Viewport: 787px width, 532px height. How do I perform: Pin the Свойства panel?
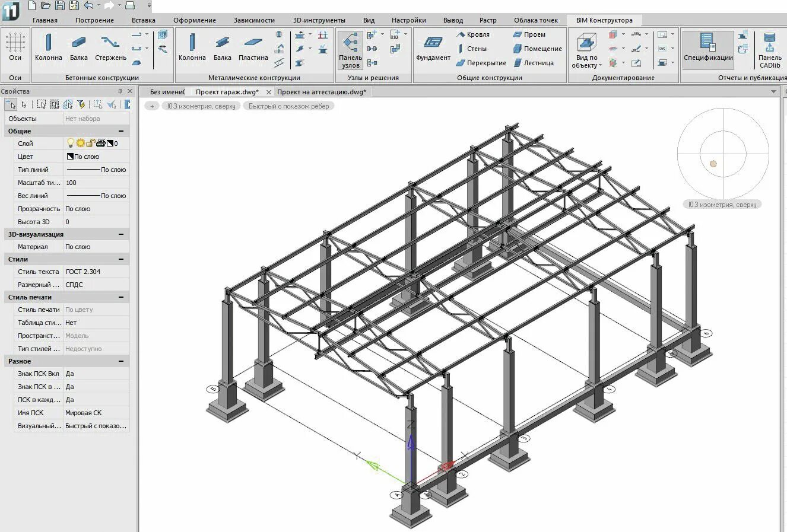pyautogui.click(x=120, y=91)
